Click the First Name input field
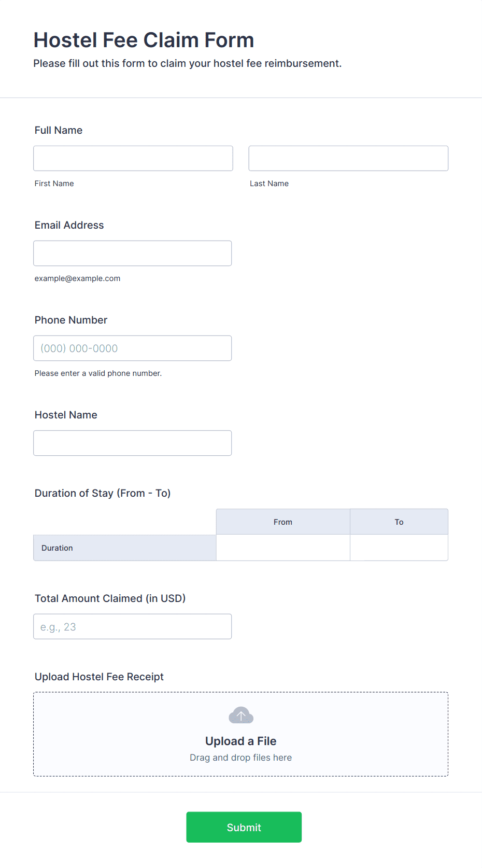The width and height of the screenshot is (482, 868). (x=133, y=158)
